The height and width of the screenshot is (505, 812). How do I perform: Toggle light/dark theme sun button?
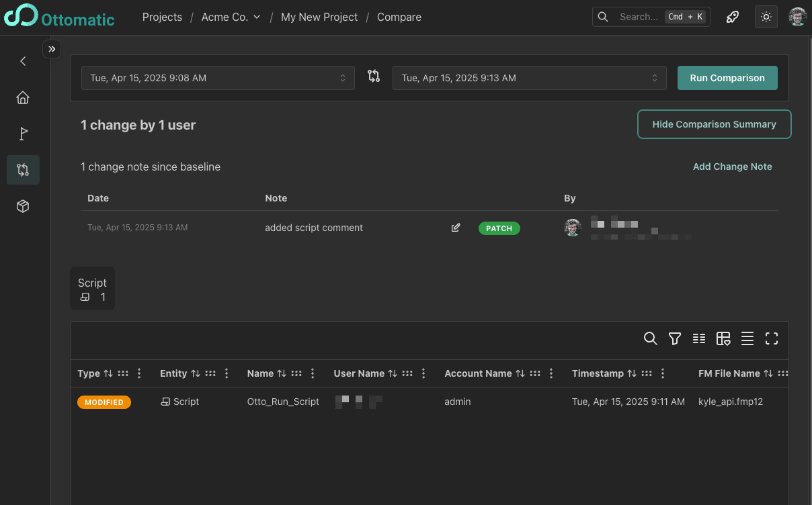(766, 17)
